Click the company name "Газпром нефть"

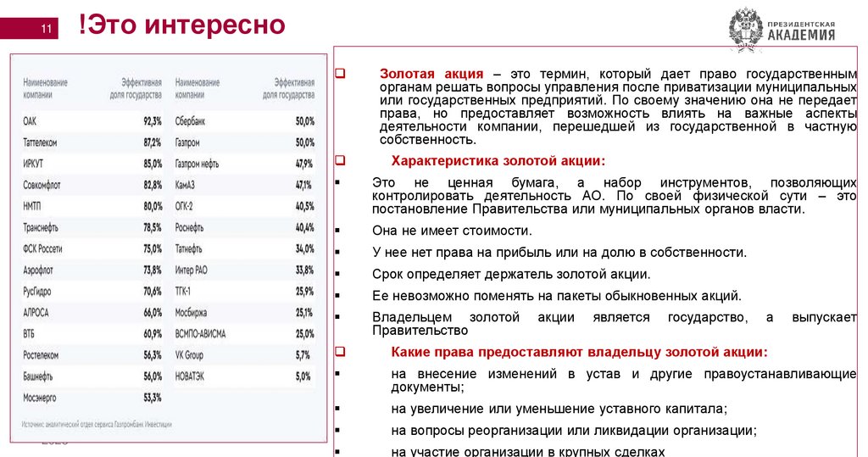tap(197, 164)
